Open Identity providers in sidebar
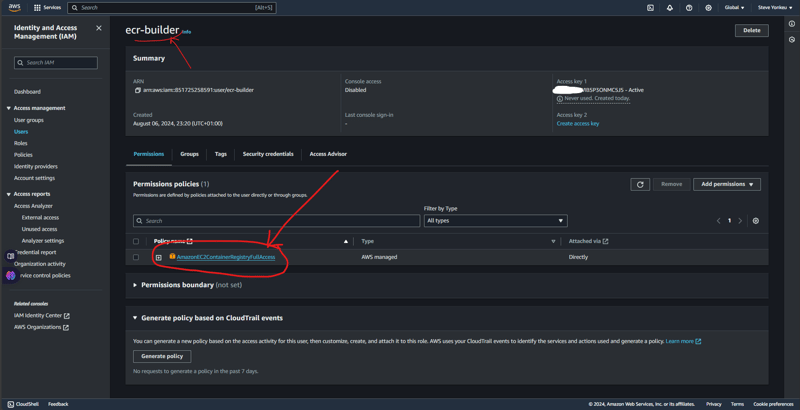The image size is (800, 410). (36, 167)
